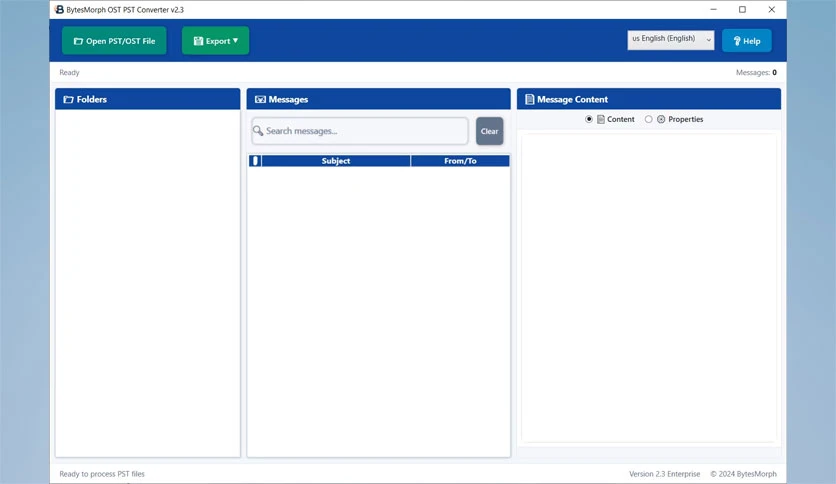
Task: Sort messages by From/To column
Action: click(460, 161)
